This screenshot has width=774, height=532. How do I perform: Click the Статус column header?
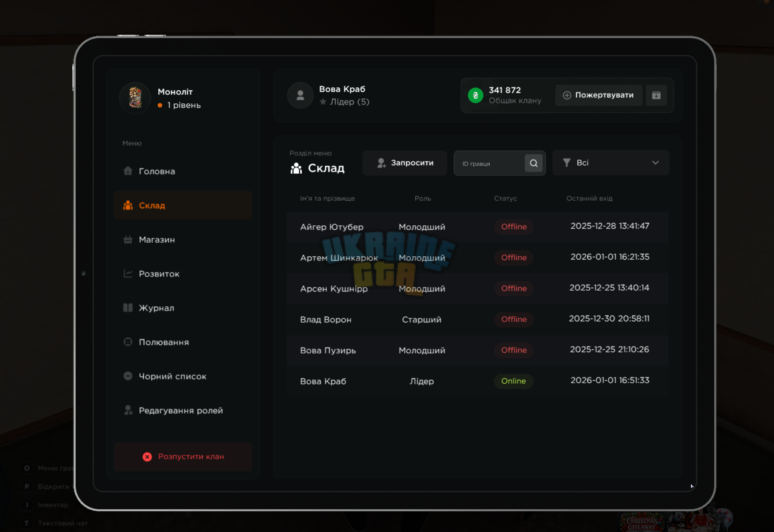505,198
